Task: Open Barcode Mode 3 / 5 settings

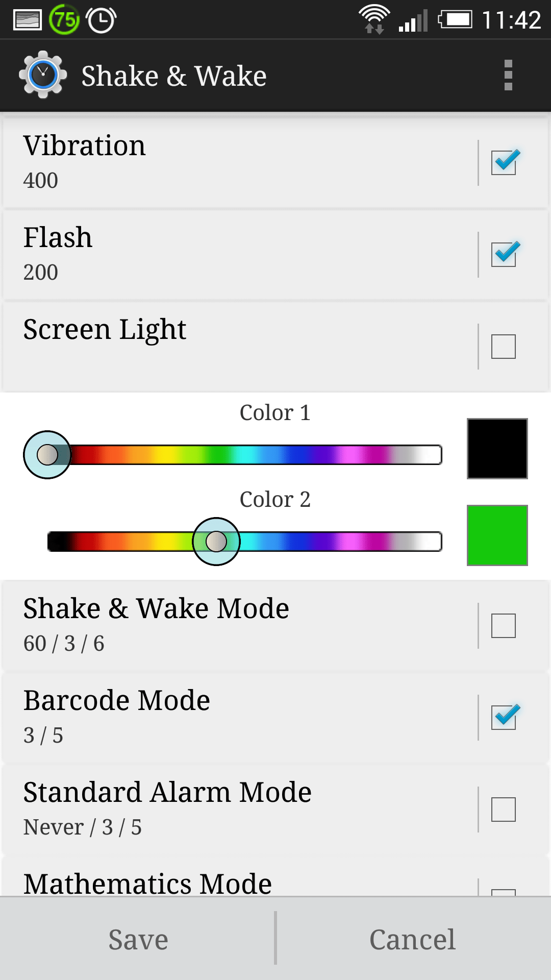Action: click(x=240, y=718)
